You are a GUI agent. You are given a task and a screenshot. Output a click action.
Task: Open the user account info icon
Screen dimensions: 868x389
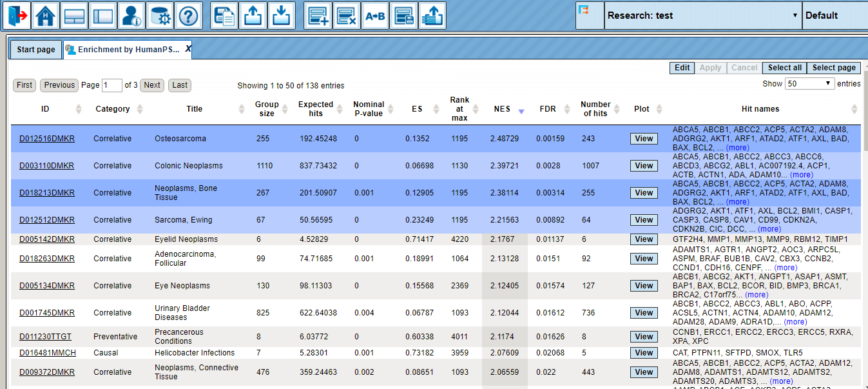click(131, 15)
